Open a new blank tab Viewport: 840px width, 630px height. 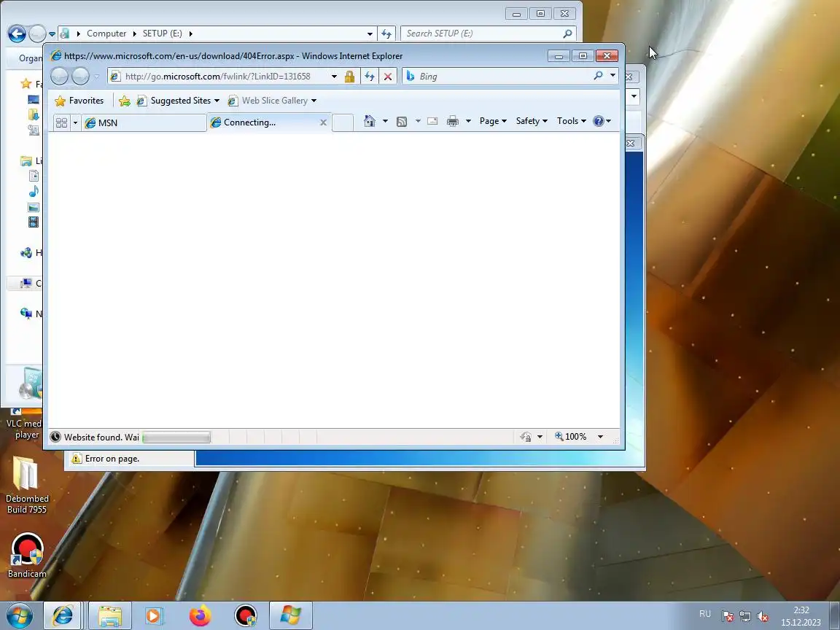point(342,122)
